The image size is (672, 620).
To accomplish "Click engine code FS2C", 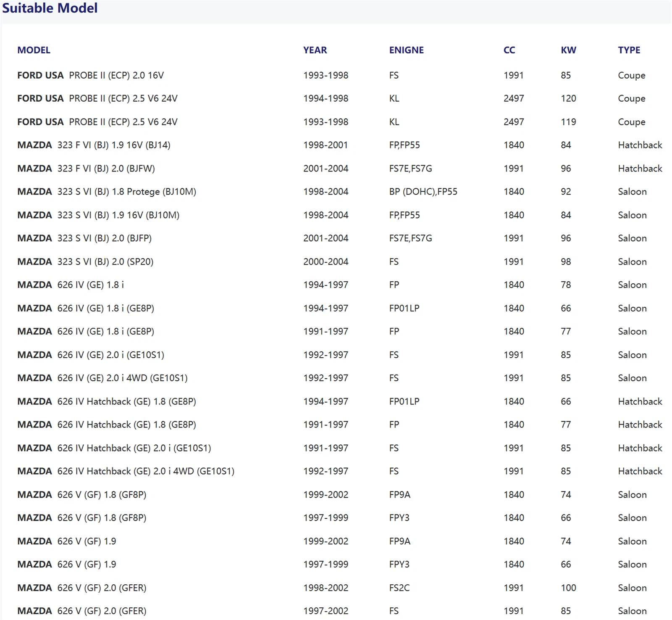I will click(x=399, y=588).
